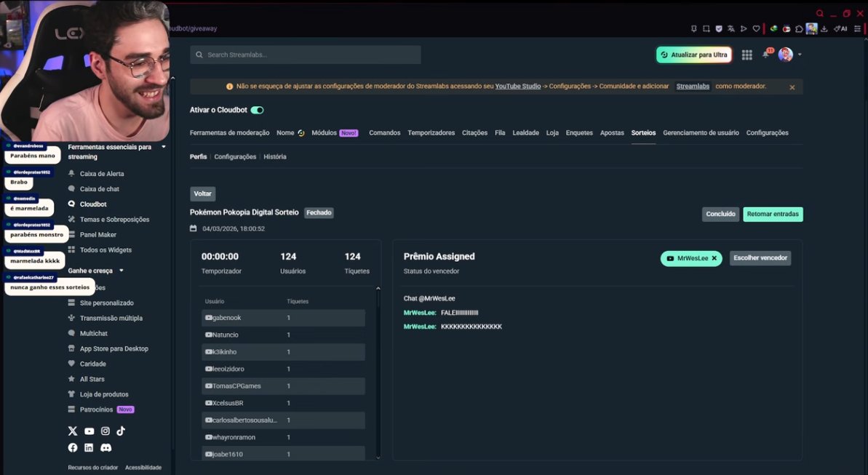This screenshot has width=868, height=475.
Task: Open Multichat sidebar entry
Action: coord(87,333)
